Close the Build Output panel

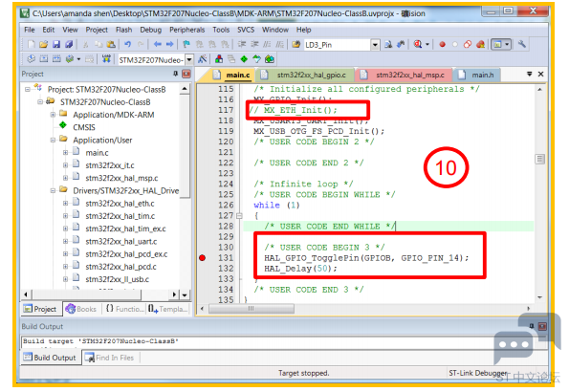542,326
